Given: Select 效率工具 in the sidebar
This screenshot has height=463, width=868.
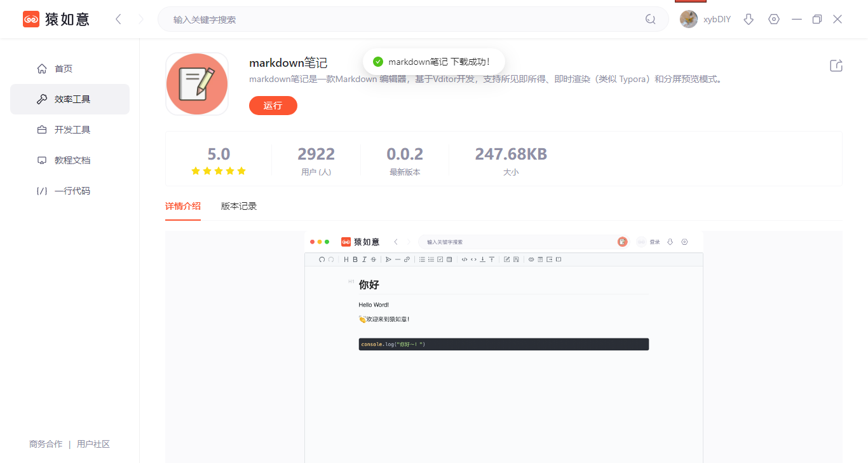Looking at the screenshot, I should 70,99.
